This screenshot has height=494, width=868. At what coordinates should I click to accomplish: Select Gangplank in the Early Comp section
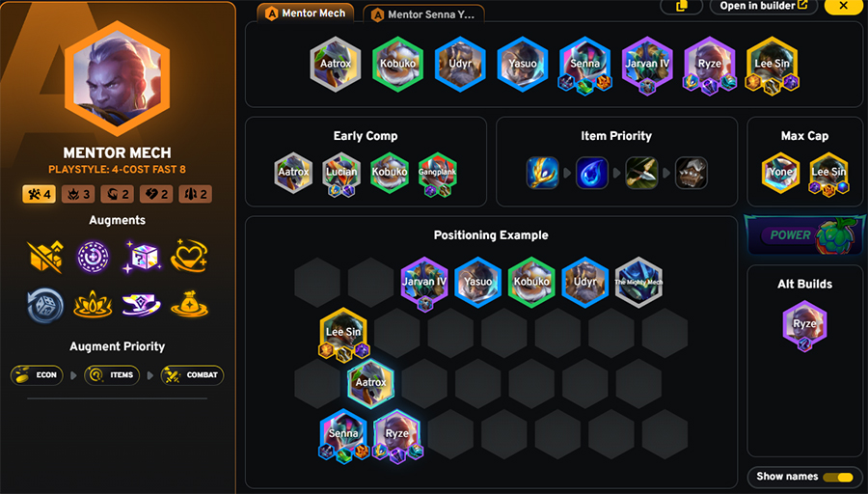[437, 173]
